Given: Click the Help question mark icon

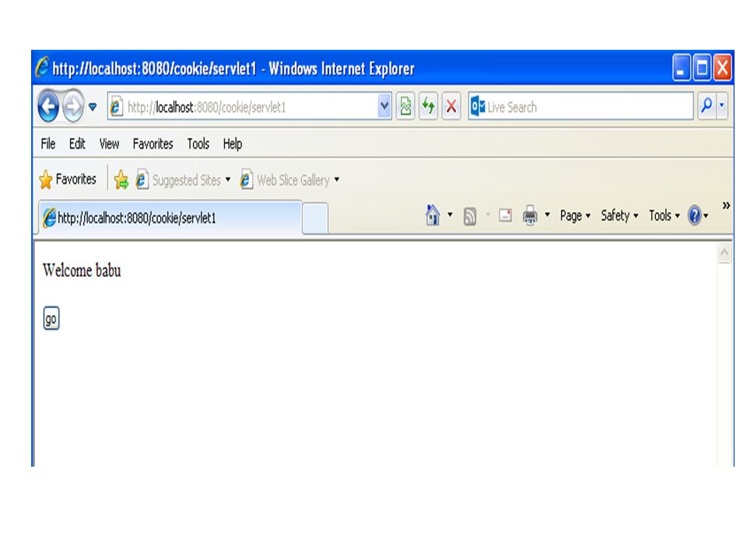Looking at the screenshot, I should click(x=695, y=215).
